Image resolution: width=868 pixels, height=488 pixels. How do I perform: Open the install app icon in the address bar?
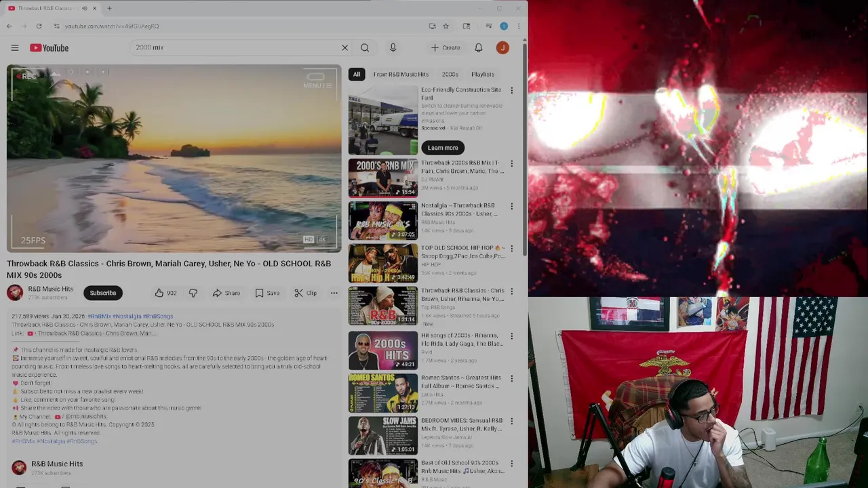point(432,26)
